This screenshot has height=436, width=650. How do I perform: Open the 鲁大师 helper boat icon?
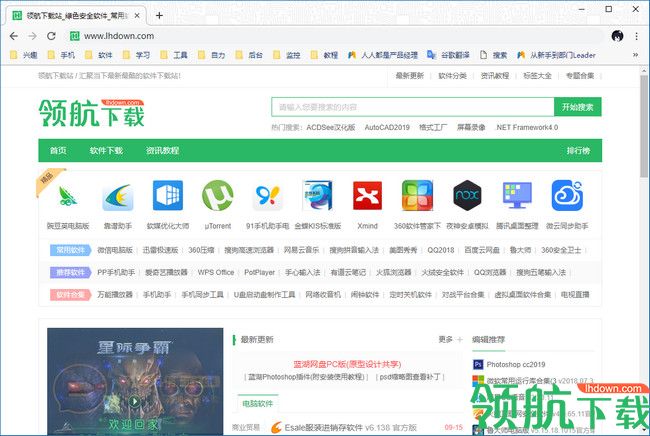[118, 196]
